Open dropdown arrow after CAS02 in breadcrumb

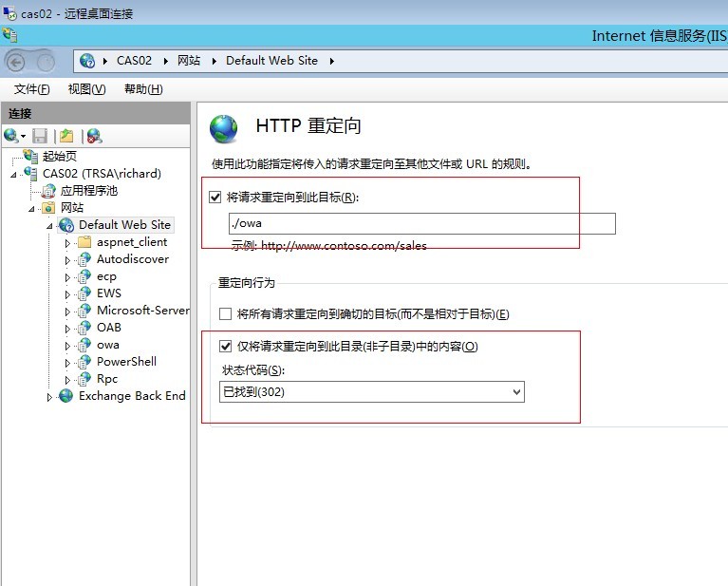pyautogui.click(x=165, y=62)
